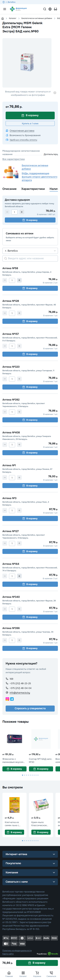Open the hamburger menu icon
60x980 pixels.
pyautogui.click(x=4, y=9)
